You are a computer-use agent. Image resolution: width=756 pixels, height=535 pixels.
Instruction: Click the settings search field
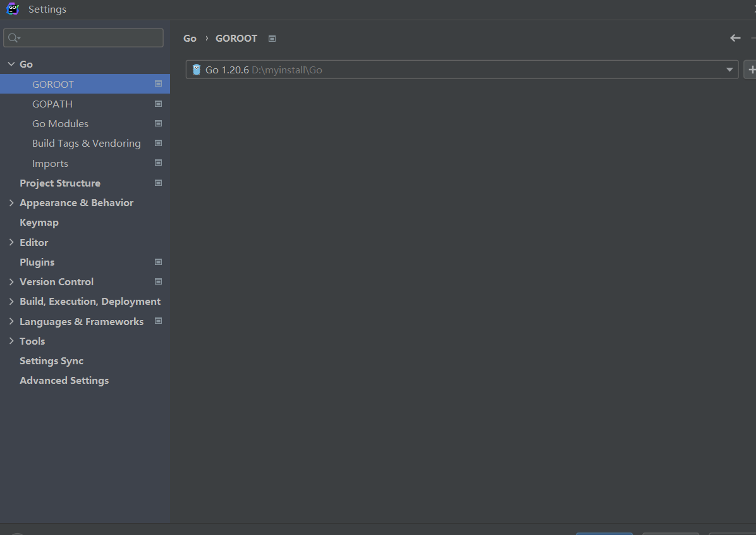tap(88, 38)
